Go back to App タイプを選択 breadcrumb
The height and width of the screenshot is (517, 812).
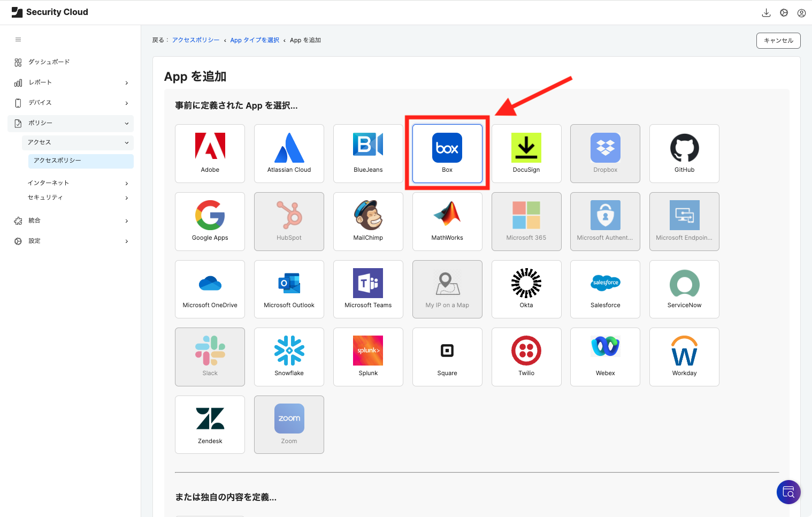coord(255,40)
